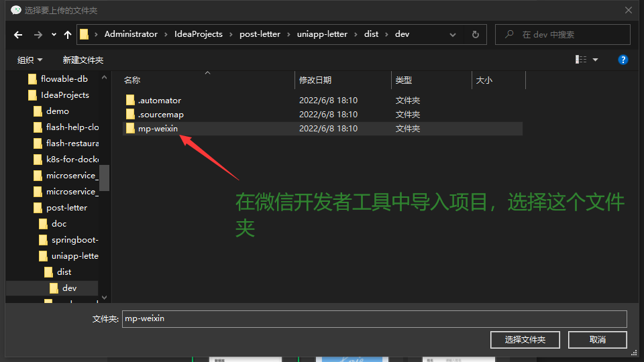
Task: Open the 组织 menu
Action: [x=30, y=60]
